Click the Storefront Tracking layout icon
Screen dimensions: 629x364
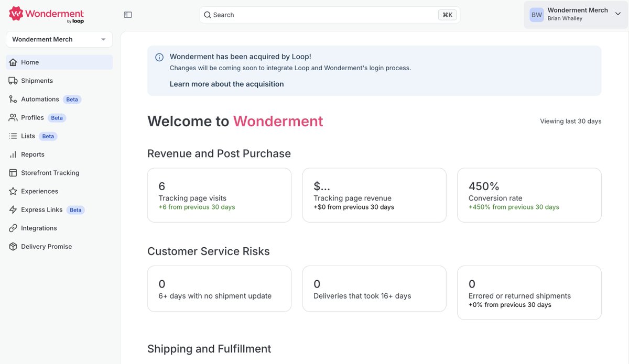tap(13, 173)
